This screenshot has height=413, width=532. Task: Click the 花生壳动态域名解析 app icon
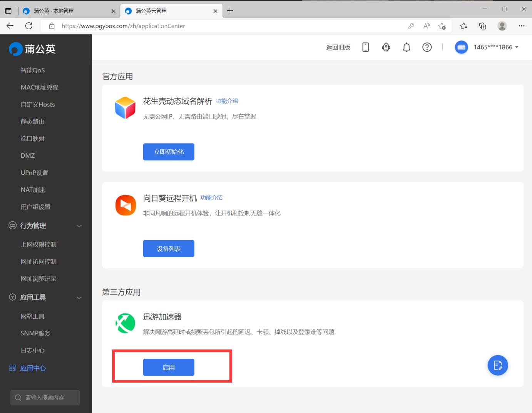click(x=125, y=108)
